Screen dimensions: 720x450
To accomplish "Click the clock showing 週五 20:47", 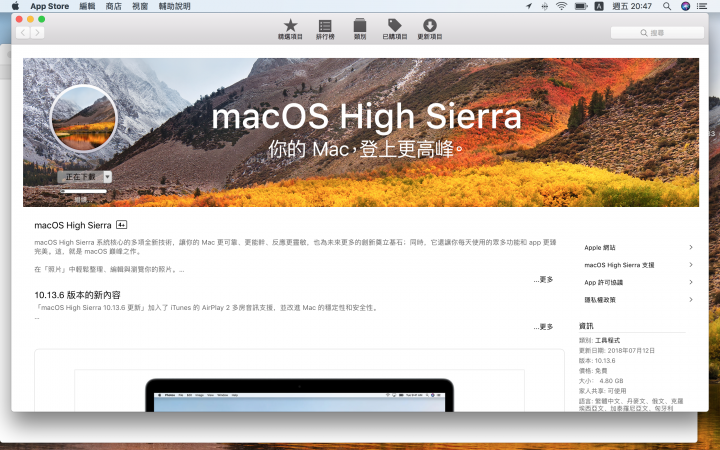I will click(632, 6).
